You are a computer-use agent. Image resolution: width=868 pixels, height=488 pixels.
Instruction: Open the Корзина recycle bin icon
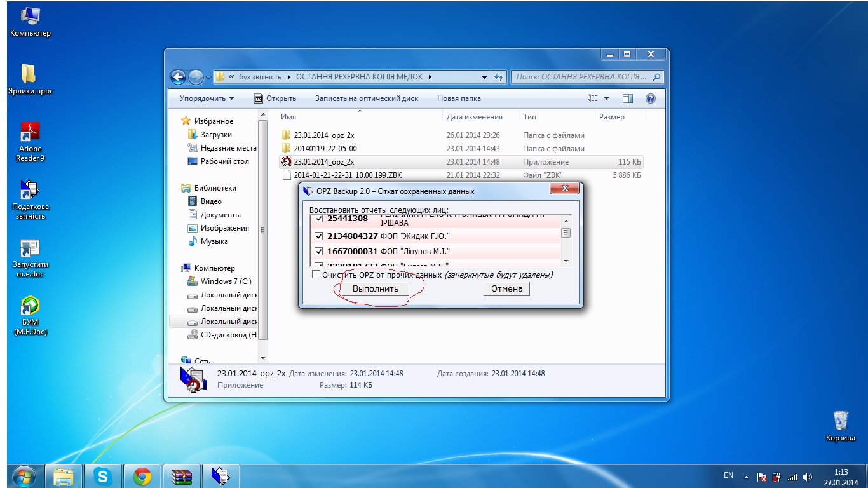click(x=841, y=421)
